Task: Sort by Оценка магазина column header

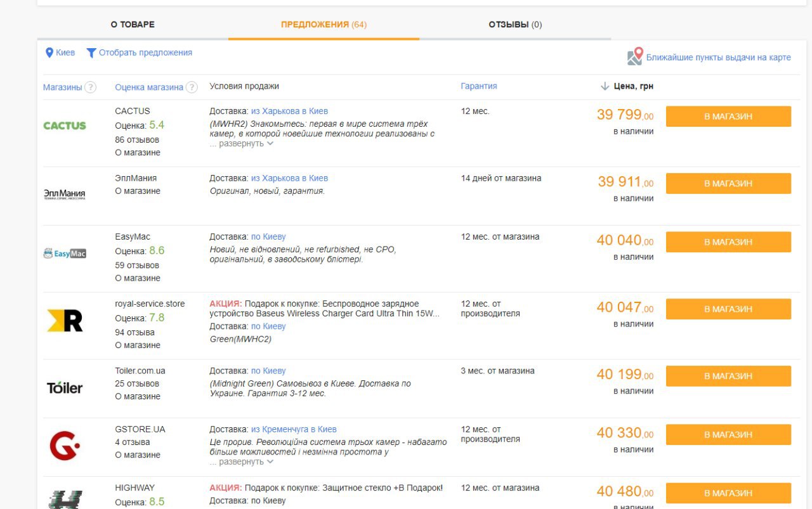Action: click(149, 87)
